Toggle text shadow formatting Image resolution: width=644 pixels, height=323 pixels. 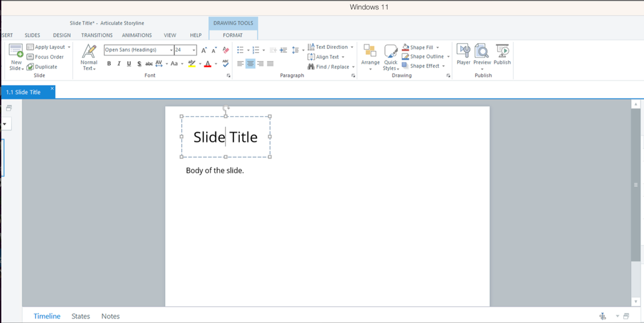click(x=139, y=63)
